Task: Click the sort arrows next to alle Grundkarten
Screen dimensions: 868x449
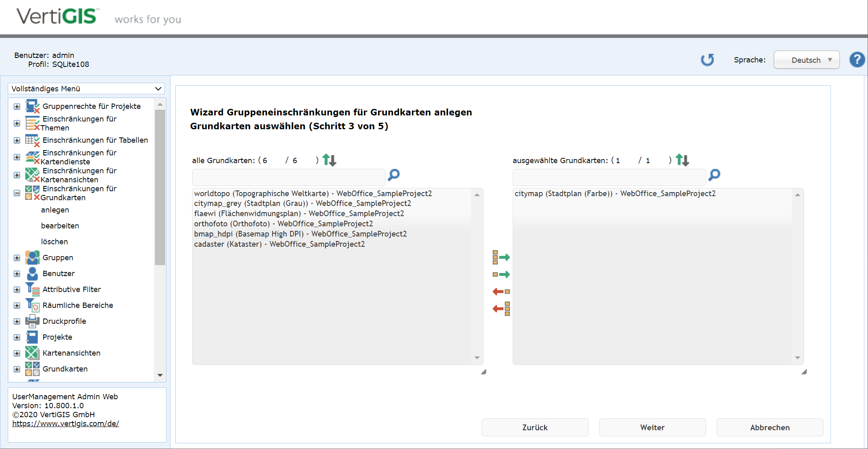Action: click(x=329, y=160)
